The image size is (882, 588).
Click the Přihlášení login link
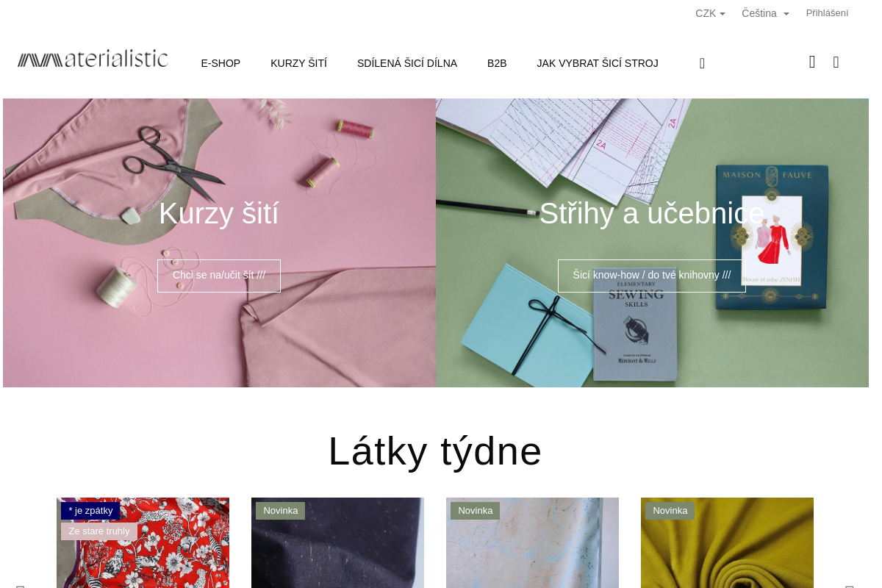coord(827,13)
